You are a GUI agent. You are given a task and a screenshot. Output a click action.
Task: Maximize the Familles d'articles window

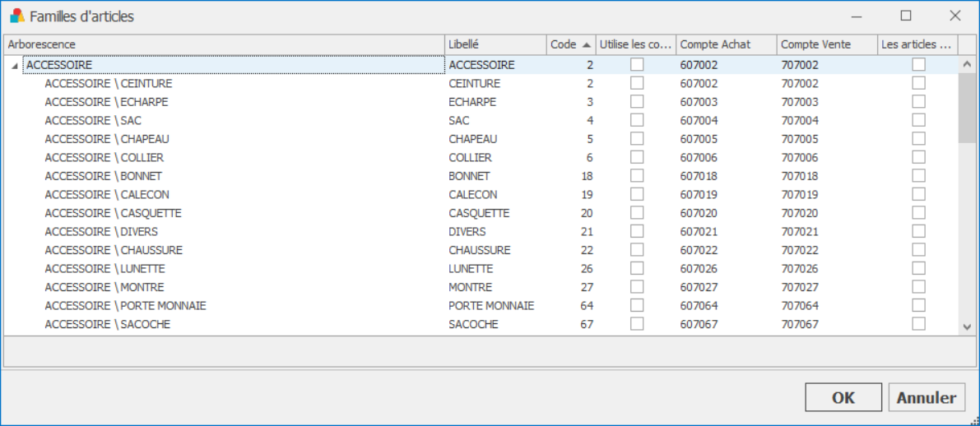[906, 16]
